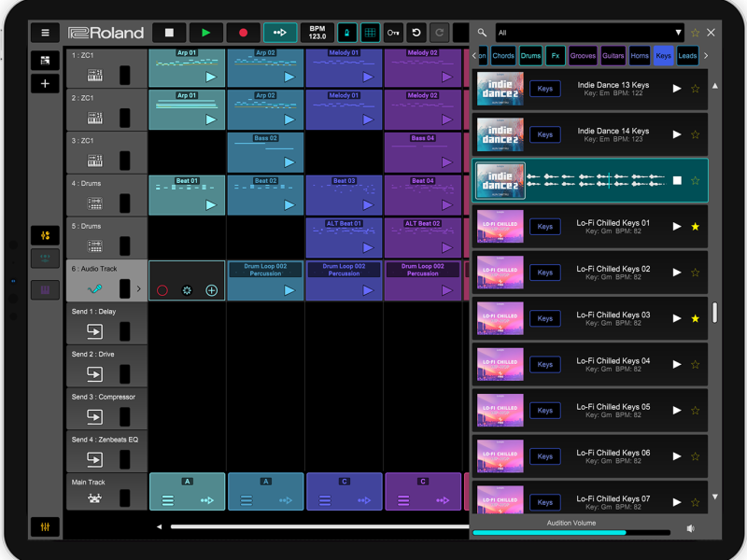Click Keys tag on Lo-Fi Chilled Keys 04

click(545, 364)
